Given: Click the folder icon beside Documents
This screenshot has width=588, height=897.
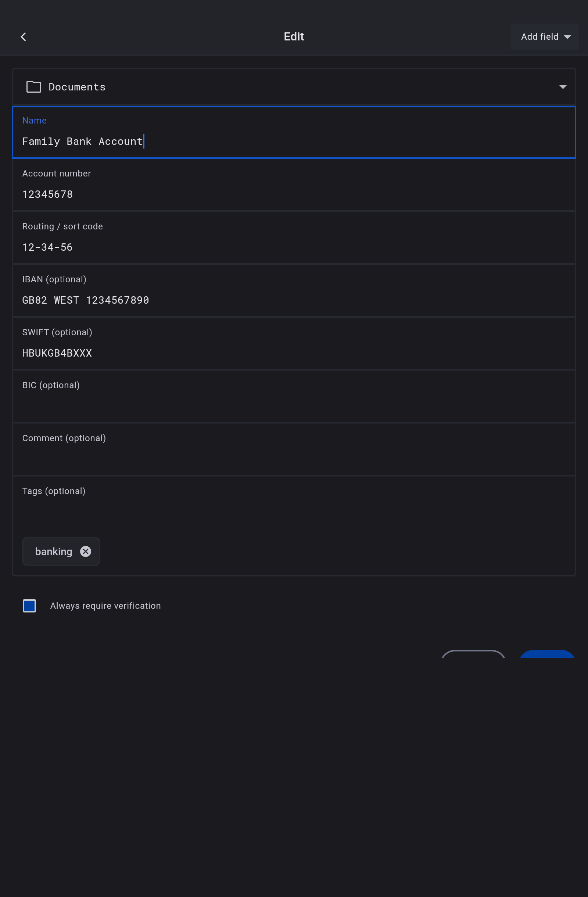Looking at the screenshot, I should pyautogui.click(x=33, y=87).
